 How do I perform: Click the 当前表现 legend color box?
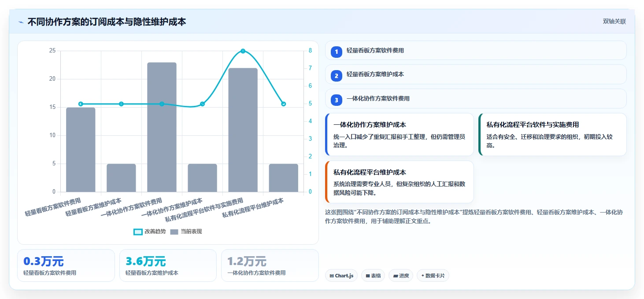pyautogui.click(x=174, y=232)
